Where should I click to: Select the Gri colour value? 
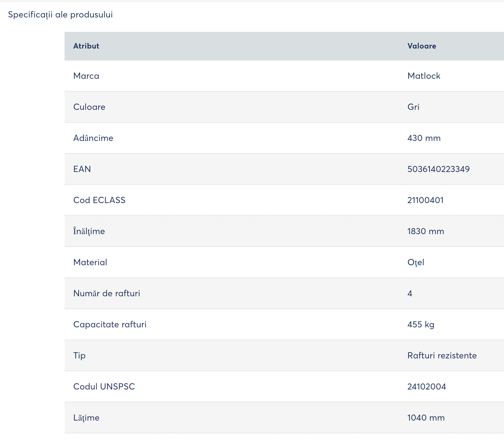point(413,107)
